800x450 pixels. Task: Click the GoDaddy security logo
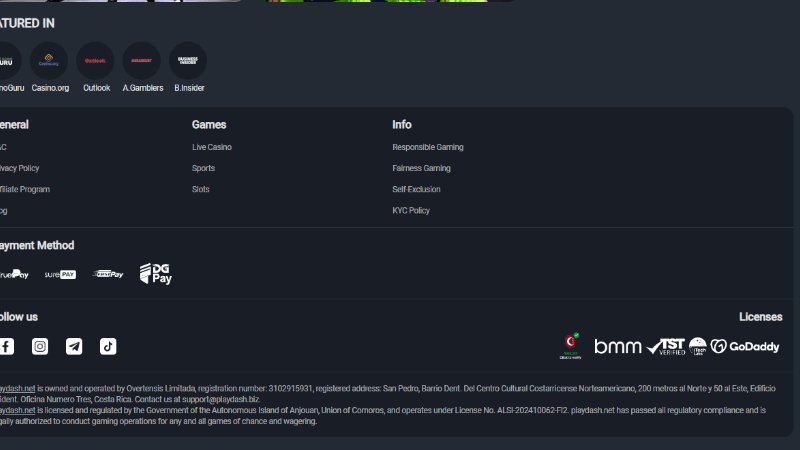click(x=745, y=346)
